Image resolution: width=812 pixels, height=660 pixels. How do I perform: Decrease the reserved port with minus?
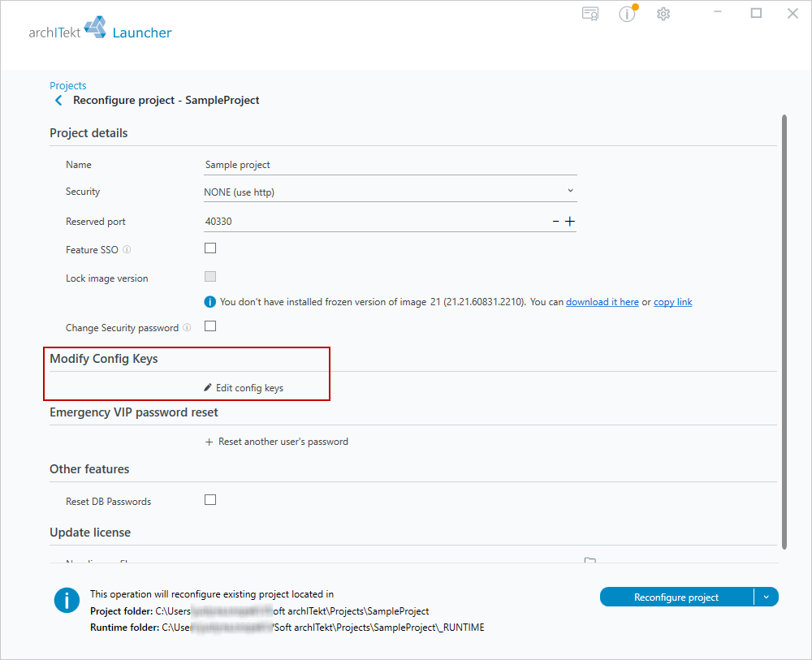point(555,222)
